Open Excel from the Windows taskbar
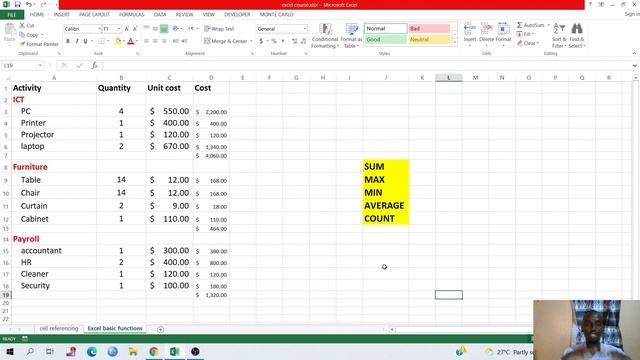The width and height of the screenshot is (640, 360). [x=174, y=351]
